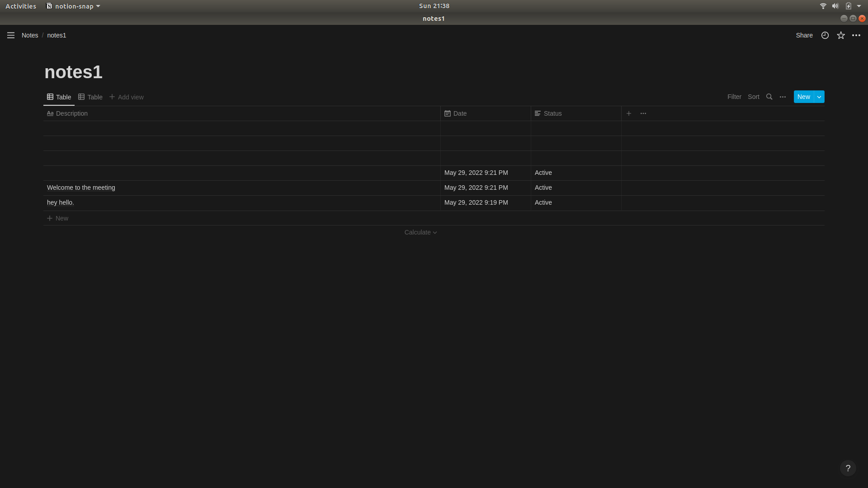Open the Filter option
The height and width of the screenshot is (488, 868).
coord(734,97)
